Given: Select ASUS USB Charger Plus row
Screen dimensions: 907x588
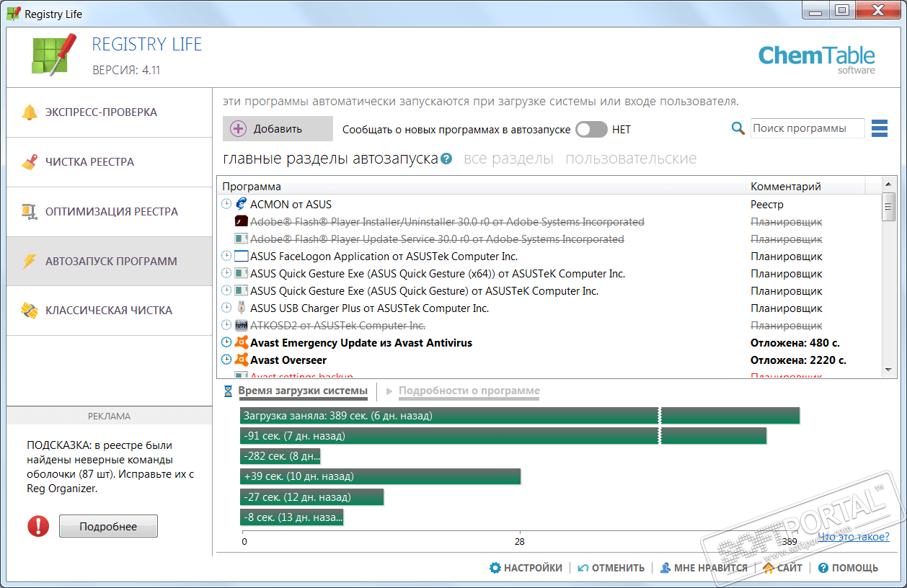Looking at the screenshot, I should (549, 308).
